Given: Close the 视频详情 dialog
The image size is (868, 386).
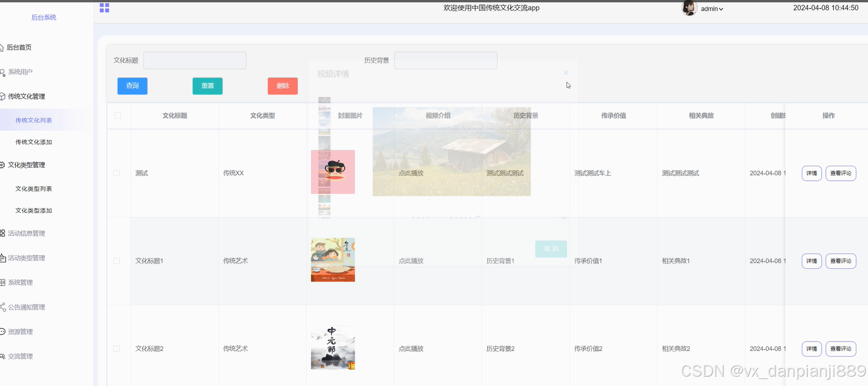Looking at the screenshot, I should [x=566, y=72].
